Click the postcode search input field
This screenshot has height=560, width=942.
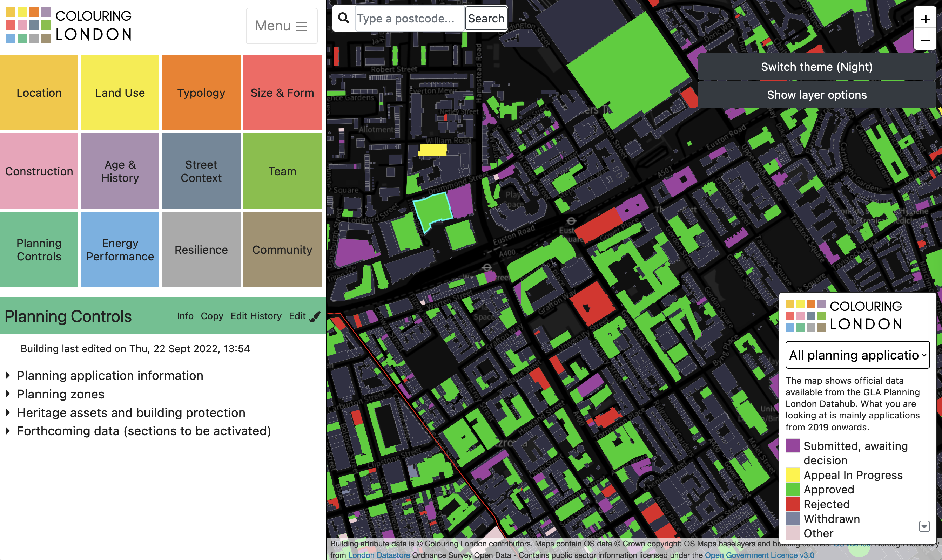tap(409, 18)
